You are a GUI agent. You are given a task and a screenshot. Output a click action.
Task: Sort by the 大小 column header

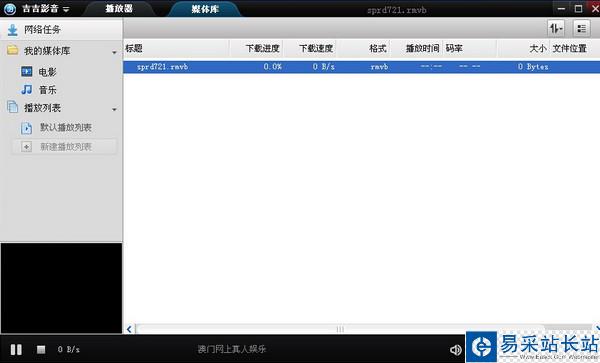tap(538, 49)
